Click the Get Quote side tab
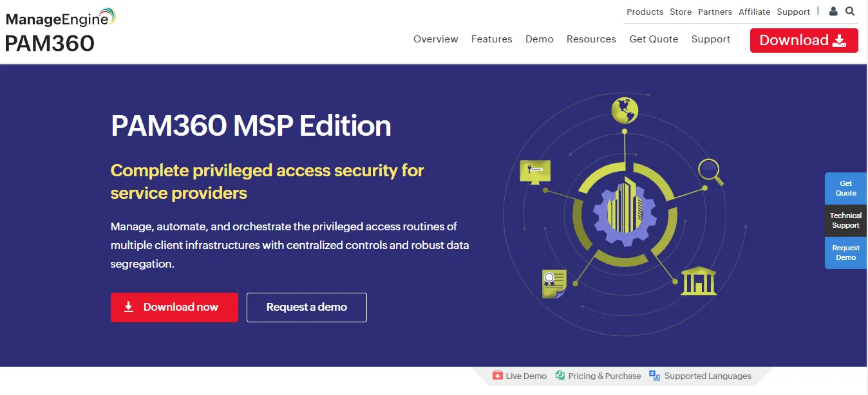Viewport: 868px width, 395px height. [846, 188]
